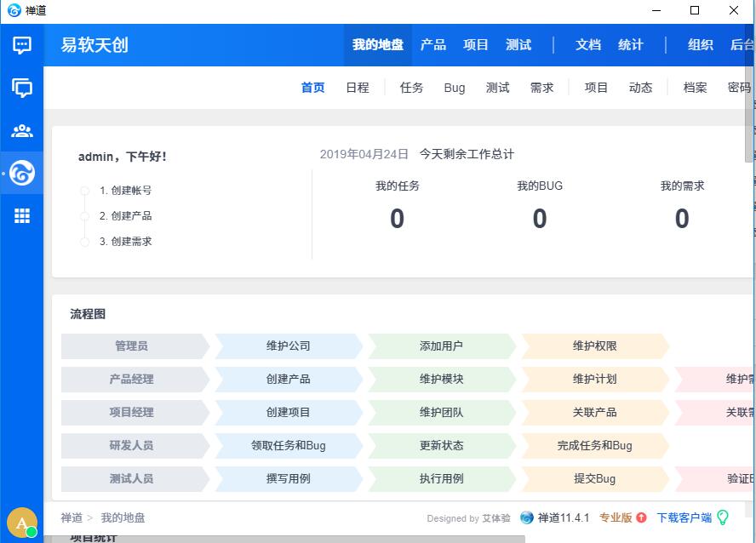The image size is (756, 543).
Task: Click the ZenTao logo icon in footer
Action: (527, 517)
